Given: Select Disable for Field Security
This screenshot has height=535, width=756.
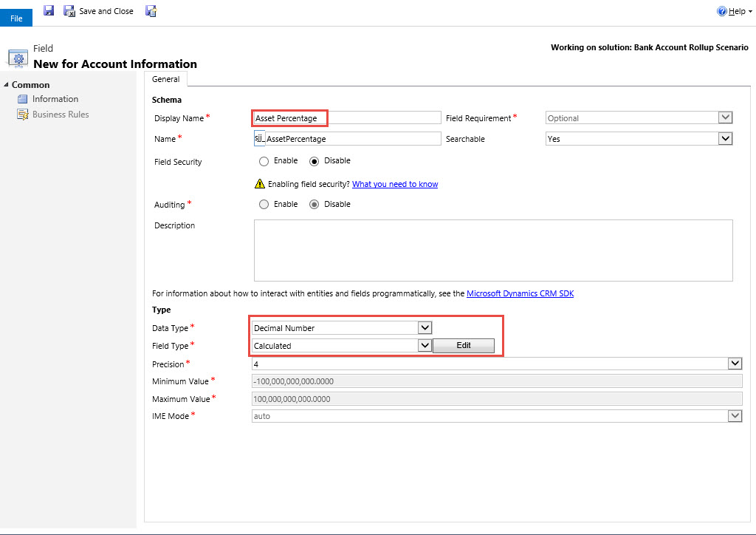Looking at the screenshot, I should click(x=314, y=161).
